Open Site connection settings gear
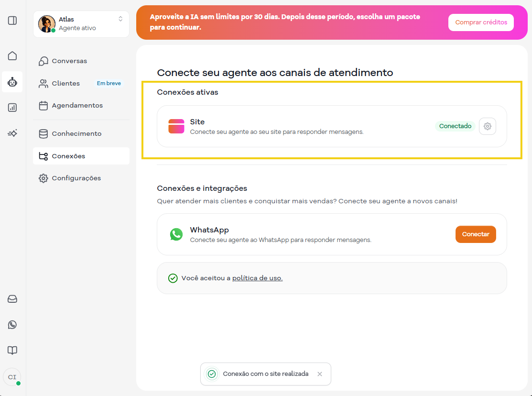Screen dimensions: 532x396 coord(488,126)
